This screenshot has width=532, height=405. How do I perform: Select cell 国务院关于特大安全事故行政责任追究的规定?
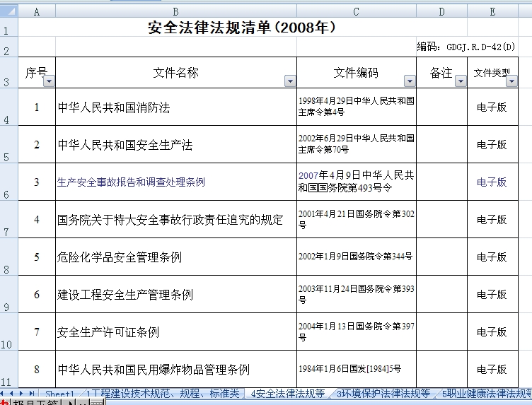[175, 219]
